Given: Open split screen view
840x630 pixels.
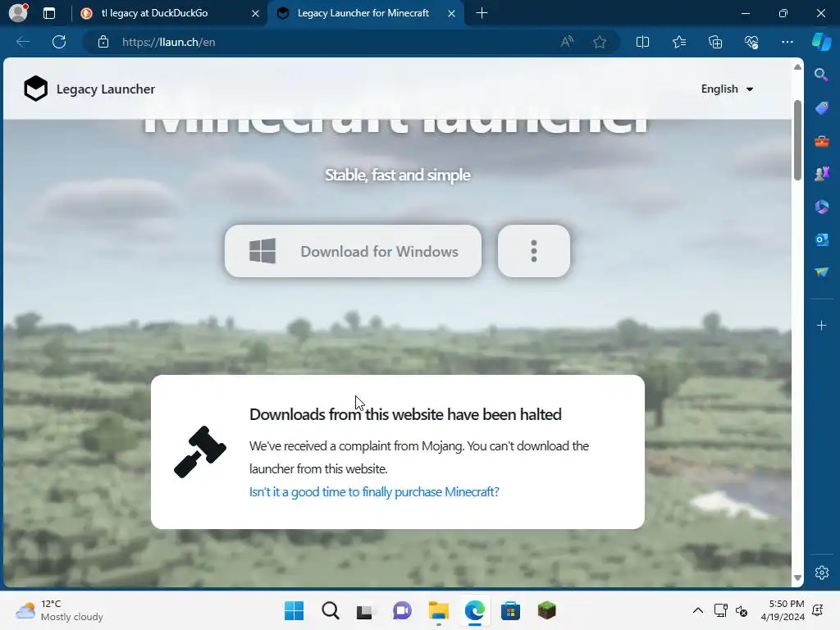Looking at the screenshot, I should point(642,42).
